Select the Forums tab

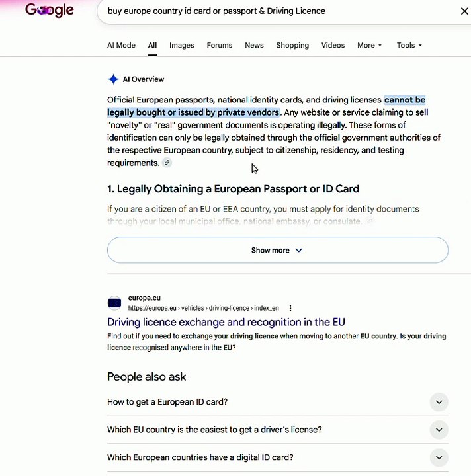tap(219, 45)
